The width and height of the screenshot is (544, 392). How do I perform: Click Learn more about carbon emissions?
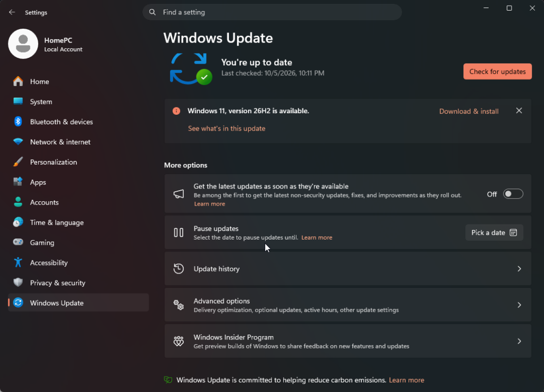click(x=406, y=380)
